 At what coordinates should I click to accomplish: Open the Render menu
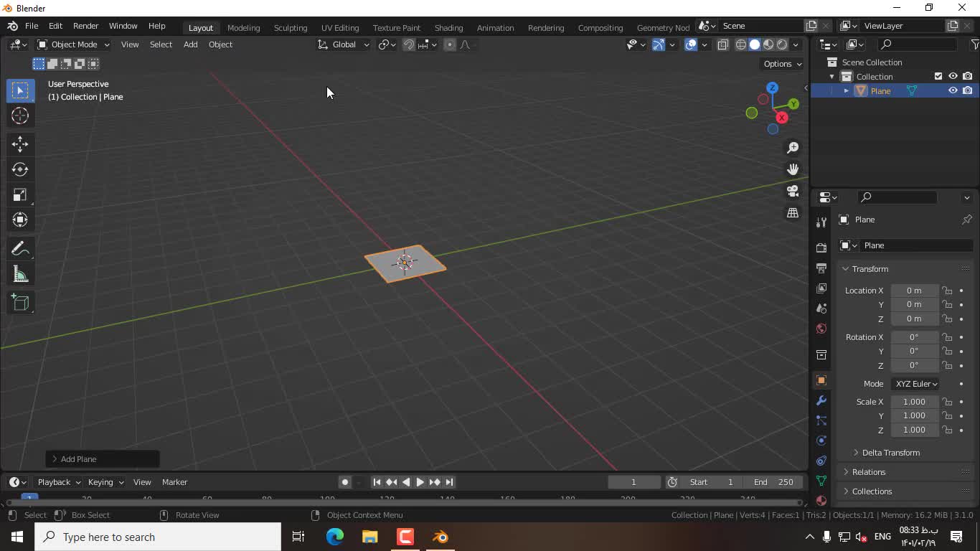(x=85, y=26)
